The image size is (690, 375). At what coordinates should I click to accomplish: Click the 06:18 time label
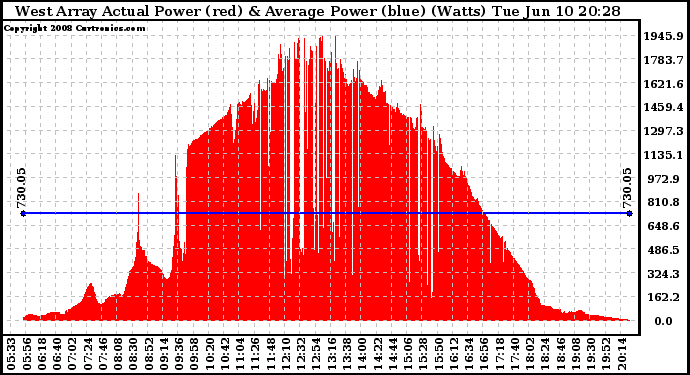coord(42,354)
